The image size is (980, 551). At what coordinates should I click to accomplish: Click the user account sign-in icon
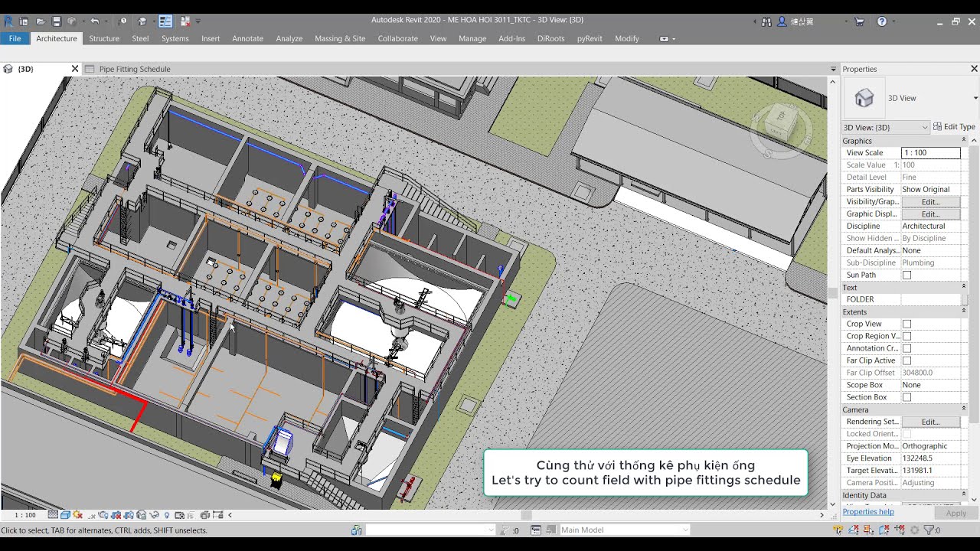point(782,21)
